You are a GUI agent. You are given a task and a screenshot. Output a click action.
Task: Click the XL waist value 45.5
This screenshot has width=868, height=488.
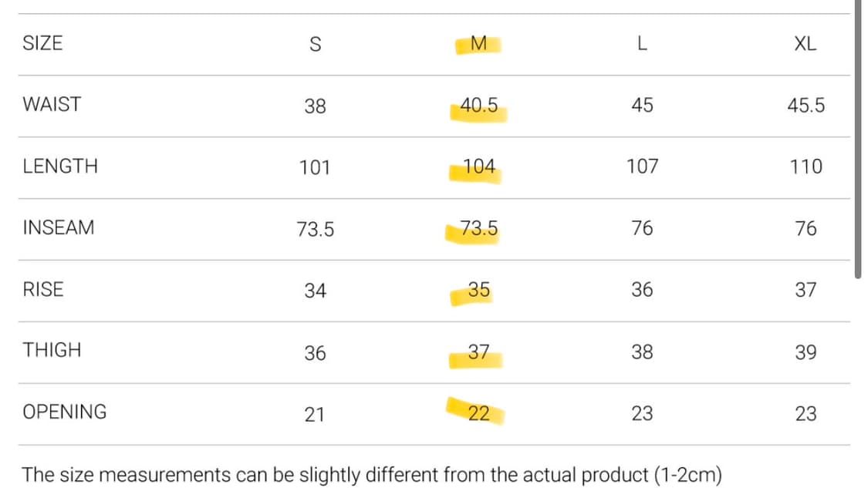pos(806,106)
